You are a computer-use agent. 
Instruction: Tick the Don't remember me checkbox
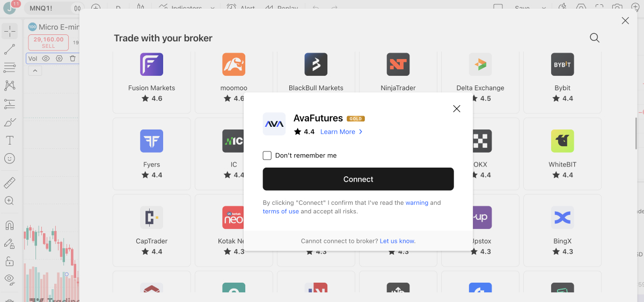tap(267, 155)
